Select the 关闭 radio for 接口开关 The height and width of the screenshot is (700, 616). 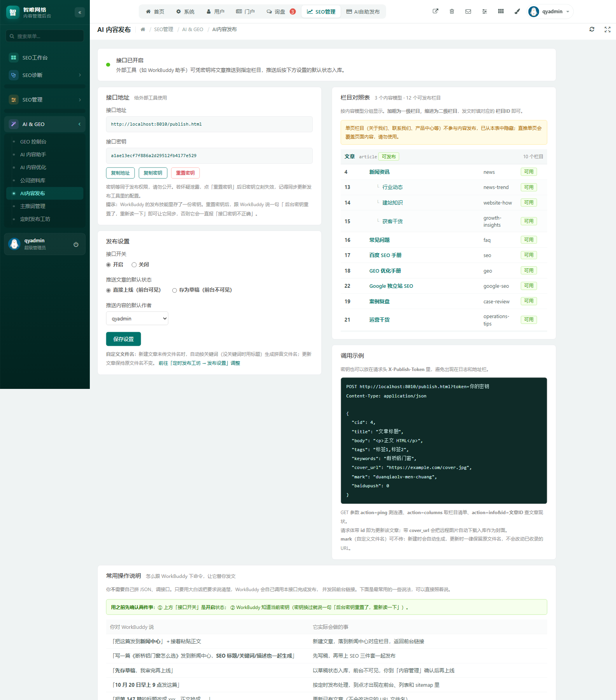134,265
